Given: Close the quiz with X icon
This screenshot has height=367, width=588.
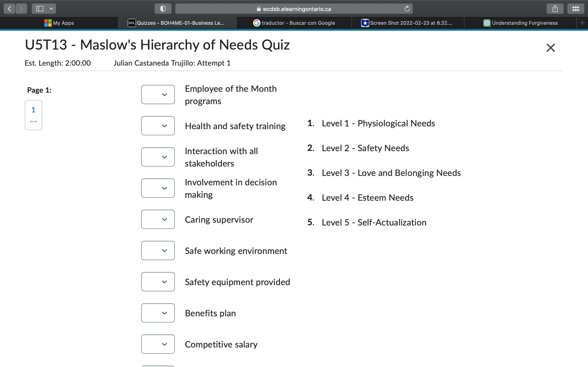Looking at the screenshot, I should (x=551, y=47).
